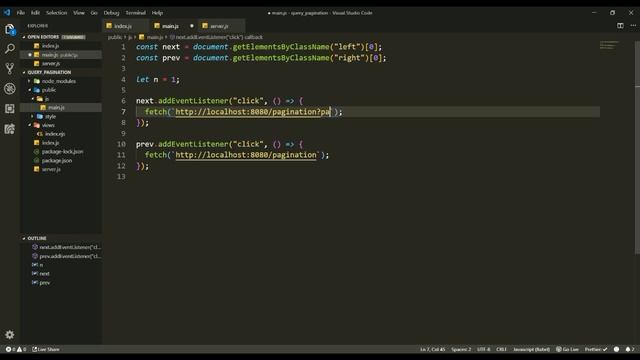This screenshot has height=360, width=640.
Task: Jump to next variable in Outline
Action: coord(44,273)
